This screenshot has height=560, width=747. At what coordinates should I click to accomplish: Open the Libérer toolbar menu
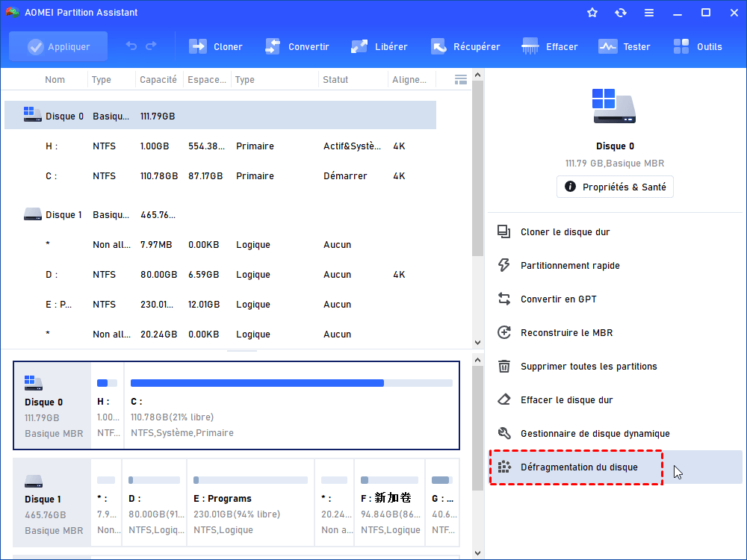click(x=379, y=46)
